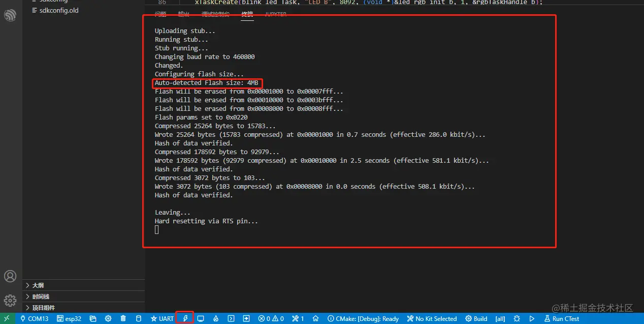Click 'Flash params set to 0x0220' line
Image resolution: width=644 pixels, height=324 pixels.
[x=201, y=117]
